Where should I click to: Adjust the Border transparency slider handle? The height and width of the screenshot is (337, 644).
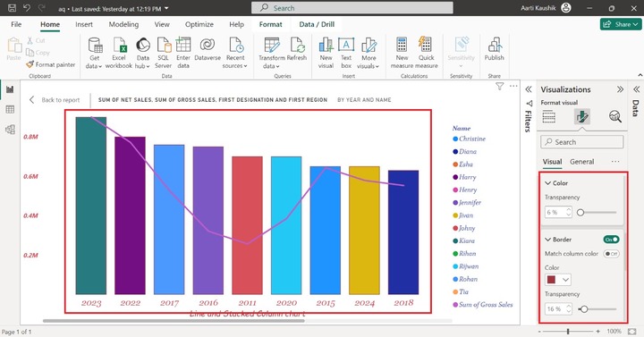click(x=583, y=309)
